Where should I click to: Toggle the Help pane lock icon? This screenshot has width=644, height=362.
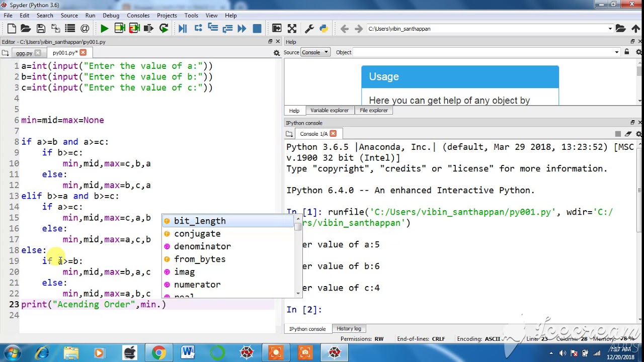pyautogui.click(x=627, y=52)
